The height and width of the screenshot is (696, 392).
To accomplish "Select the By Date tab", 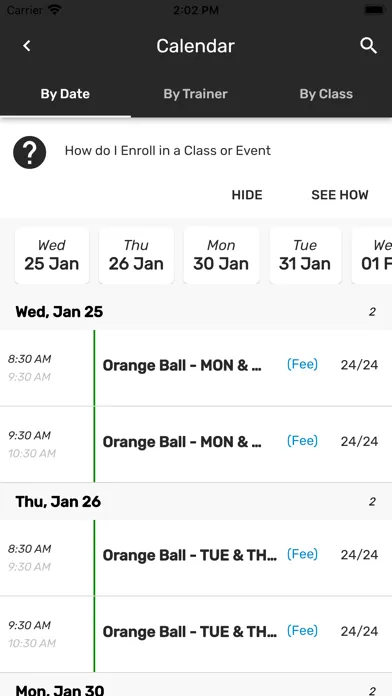I will [x=65, y=94].
